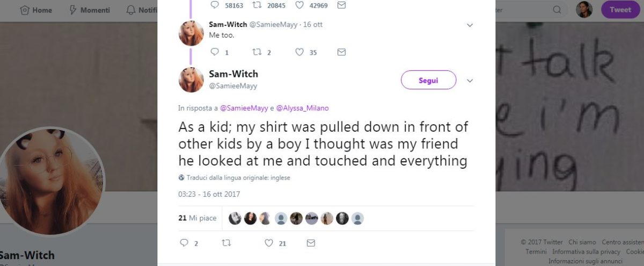Viewport: 644px width, 266px height.
Task: Click reply icon on 'Me too.' tweet
Action: (x=215, y=52)
